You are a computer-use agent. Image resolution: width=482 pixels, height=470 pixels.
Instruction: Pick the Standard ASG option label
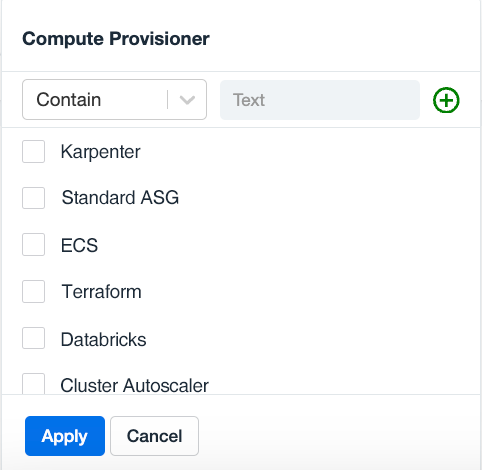pyautogui.click(x=120, y=197)
